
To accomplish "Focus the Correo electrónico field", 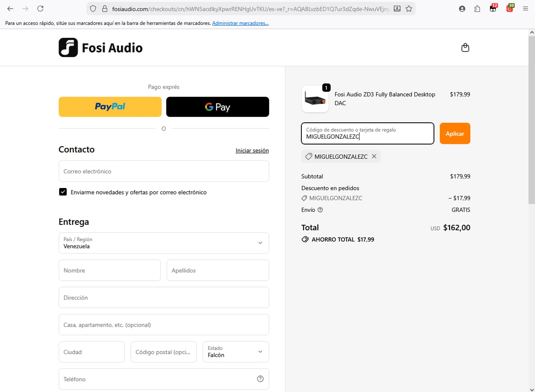I will 164,171.
